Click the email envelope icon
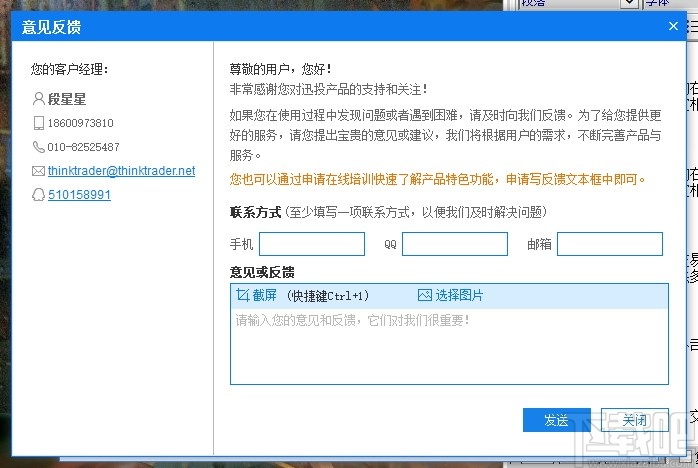The height and width of the screenshot is (468, 698). (39, 171)
